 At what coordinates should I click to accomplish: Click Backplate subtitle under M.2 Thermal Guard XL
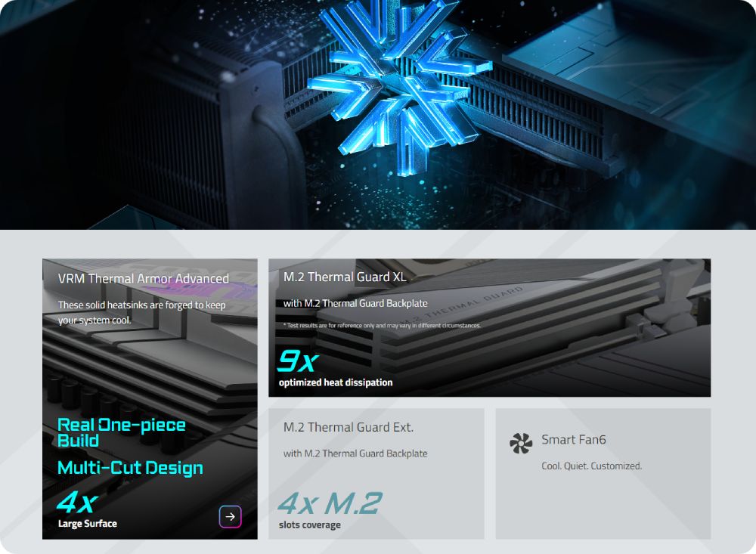[x=355, y=303]
